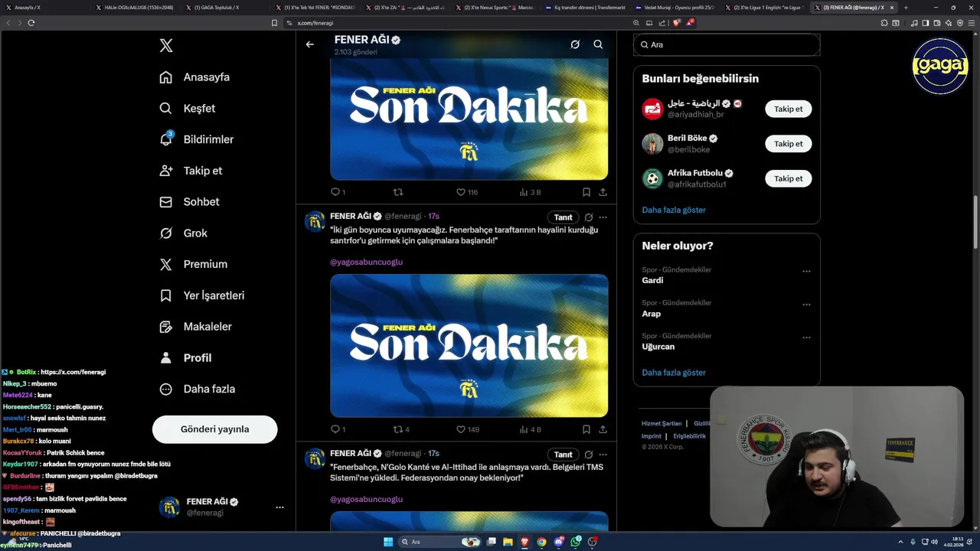
Task: Switch to X'te Nexus Sports tab
Action: (x=495, y=8)
